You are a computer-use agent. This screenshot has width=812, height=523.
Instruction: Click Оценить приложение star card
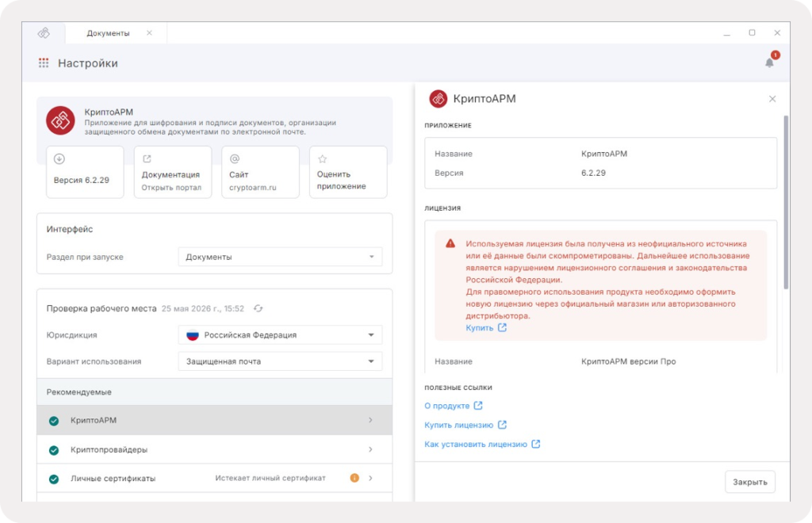click(x=348, y=172)
